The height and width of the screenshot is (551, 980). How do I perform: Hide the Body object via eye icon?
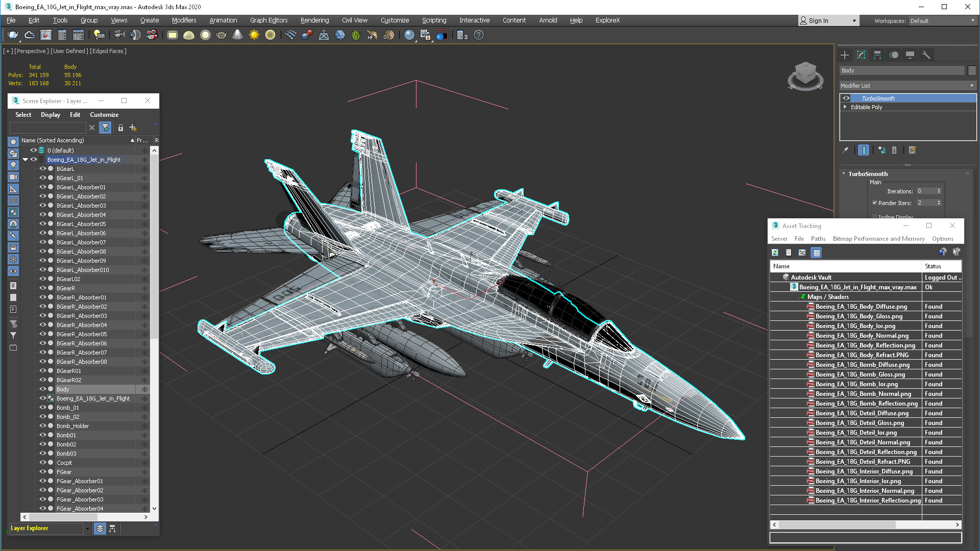click(43, 389)
